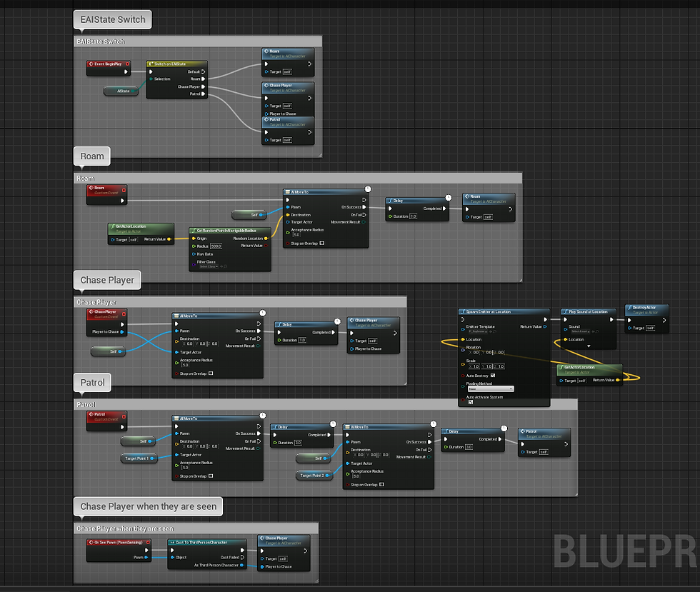Click Duration field on Patrol's first Delay
700x592 pixels.
click(x=298, y=443)
